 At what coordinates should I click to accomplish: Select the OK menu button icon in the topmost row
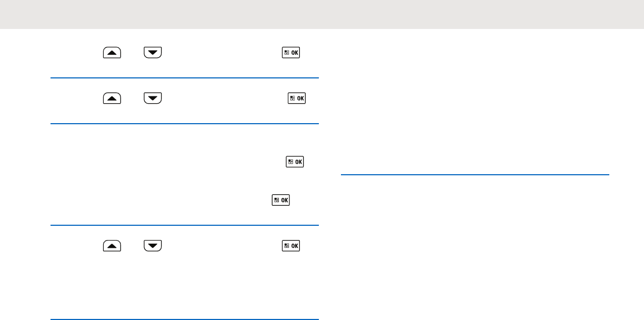point(291,53)
